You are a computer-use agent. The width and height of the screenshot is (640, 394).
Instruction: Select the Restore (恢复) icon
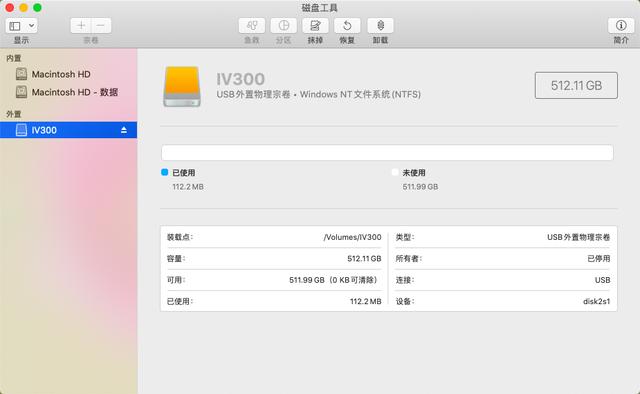coord(347,26)
